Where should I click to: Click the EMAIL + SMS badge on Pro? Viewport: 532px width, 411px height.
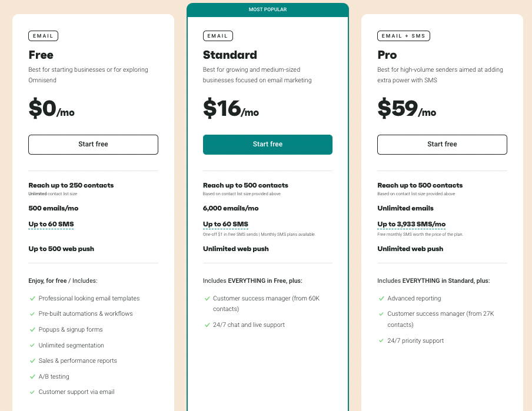coord(403,36)
